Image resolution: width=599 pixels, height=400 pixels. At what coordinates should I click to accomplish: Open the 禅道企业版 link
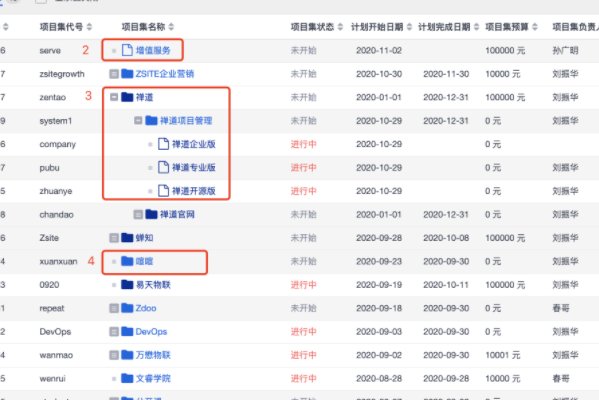(194, 144)
